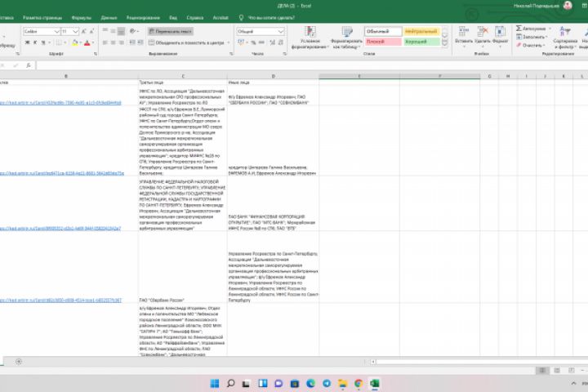This screenshot has width=588, height=392.
Task: Switch to Page Break Preview in status bar
Action: point(571,370)
